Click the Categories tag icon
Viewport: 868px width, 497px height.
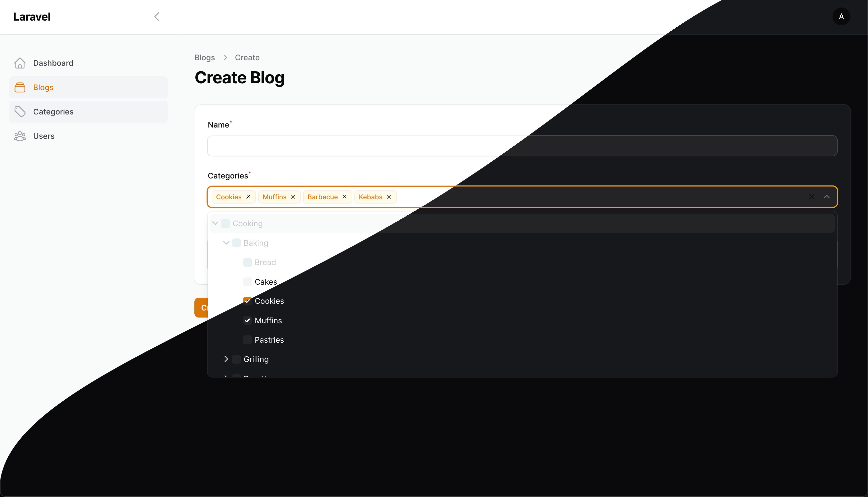click(x=20, y=112)
